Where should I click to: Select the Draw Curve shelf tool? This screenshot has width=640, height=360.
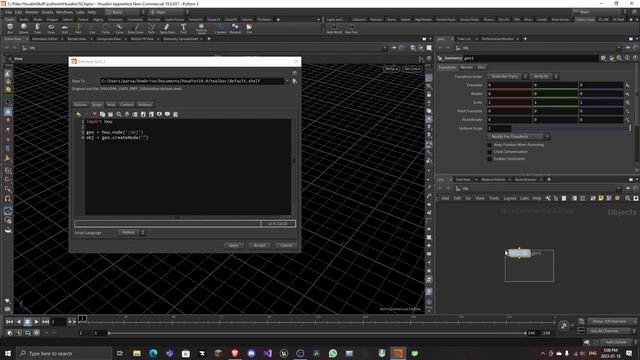coord(136,28)
